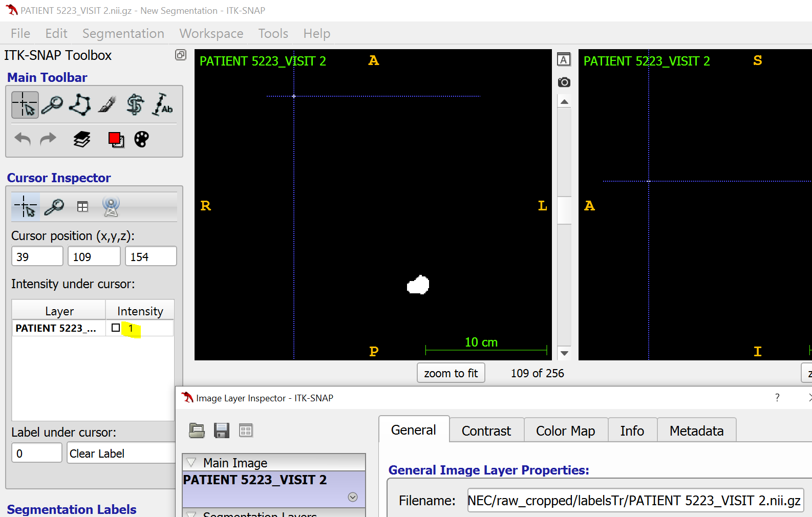The image size is (812, 517).
Task: Open the PATIENT 5223_VISIT 2 layer dropdown arrow
Action: (353, 497)
